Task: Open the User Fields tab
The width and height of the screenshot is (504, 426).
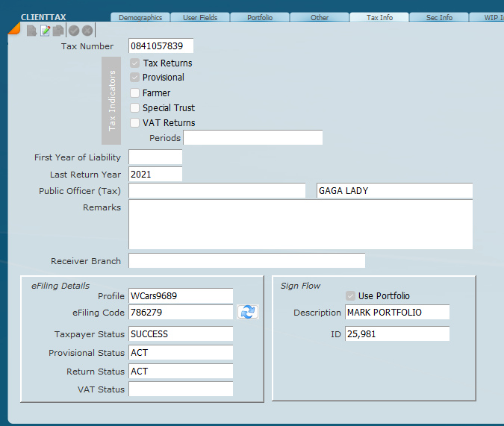Action: point(200,17)
